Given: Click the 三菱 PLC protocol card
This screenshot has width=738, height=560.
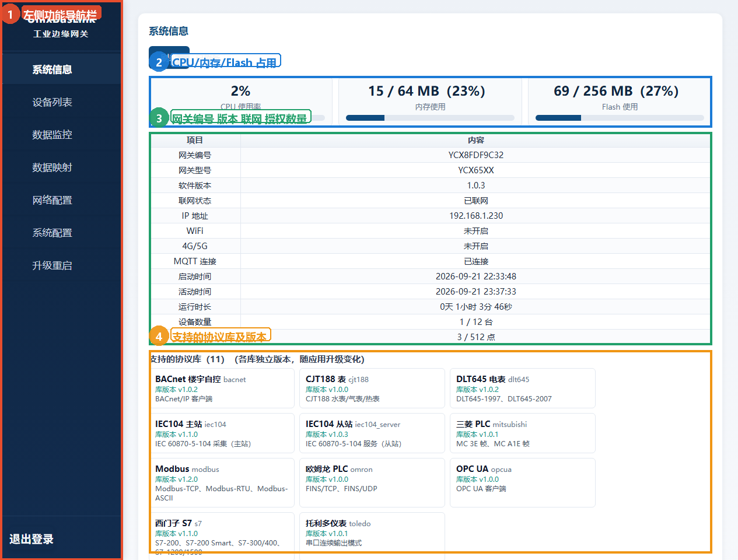Looking at the screenshot, I should click(x=523, y=433).
